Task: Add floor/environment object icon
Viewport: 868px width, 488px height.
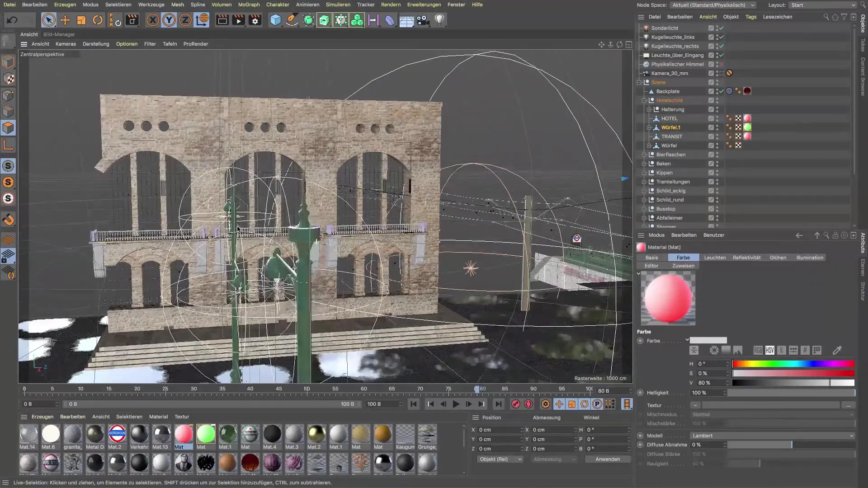Action: pos(406,20)
